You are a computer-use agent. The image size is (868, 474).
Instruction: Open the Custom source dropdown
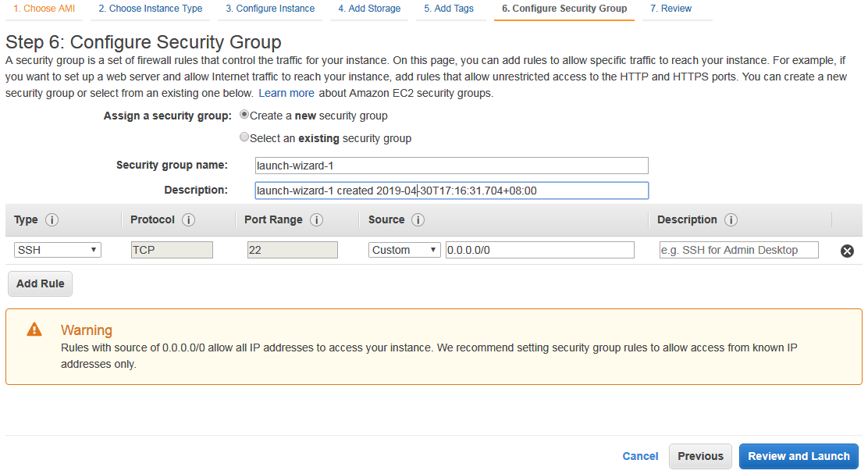pos(404,250)
